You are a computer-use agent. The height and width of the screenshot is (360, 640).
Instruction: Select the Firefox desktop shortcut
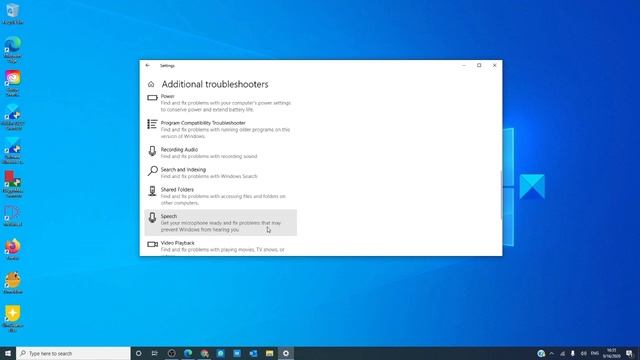click(13, 249)
